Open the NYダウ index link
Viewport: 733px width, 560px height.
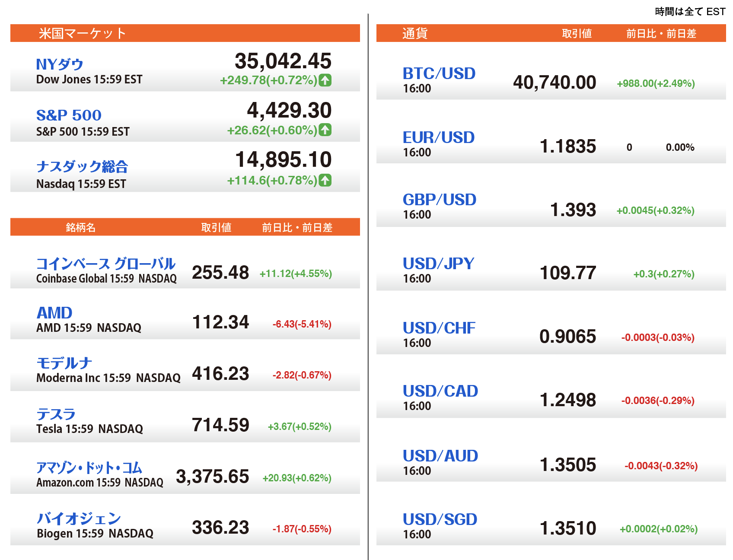(60, 64)
